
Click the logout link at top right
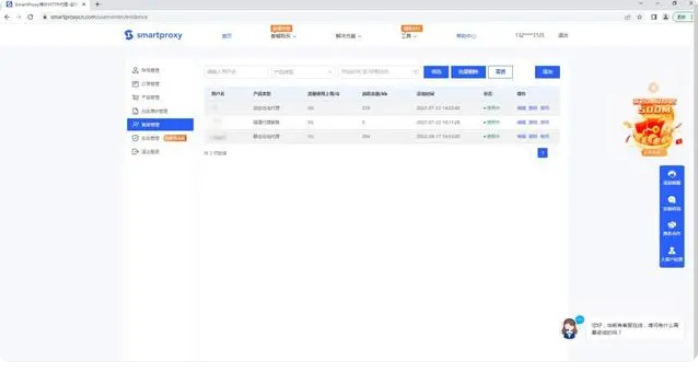pos(563,35)
